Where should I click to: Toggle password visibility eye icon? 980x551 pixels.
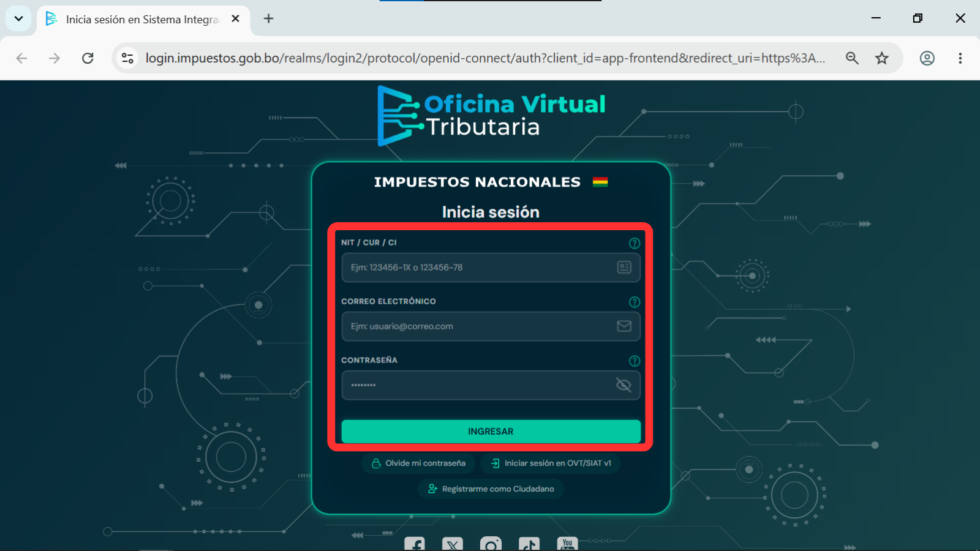(624, 384)
